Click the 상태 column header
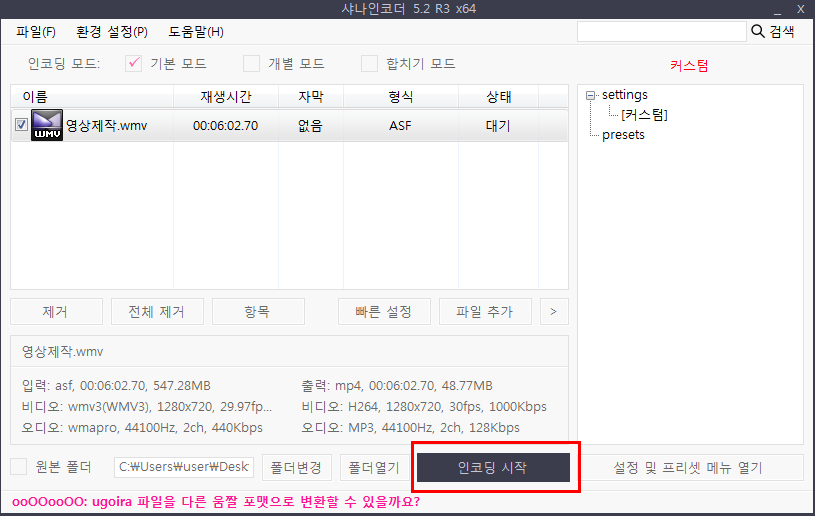The image size is (816, 519). click(499, 96)
